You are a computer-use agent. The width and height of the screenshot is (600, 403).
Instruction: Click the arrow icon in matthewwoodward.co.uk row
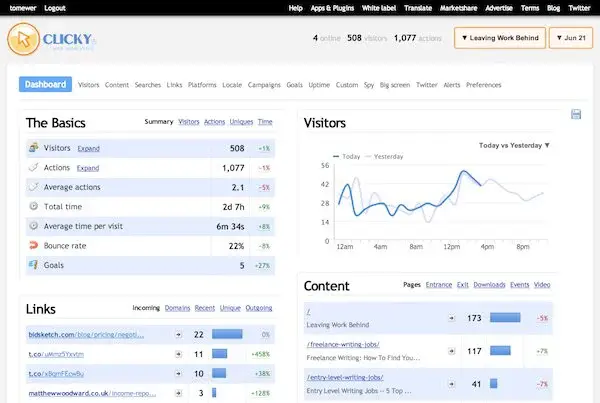pos(178,393)
